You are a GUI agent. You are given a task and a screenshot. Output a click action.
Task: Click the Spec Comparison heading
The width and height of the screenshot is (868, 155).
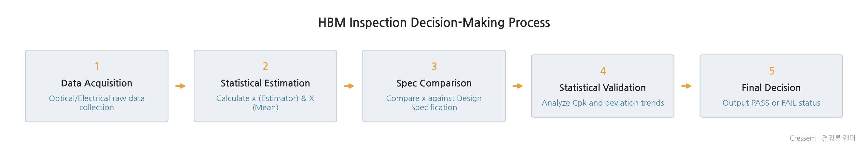[434, 83]
